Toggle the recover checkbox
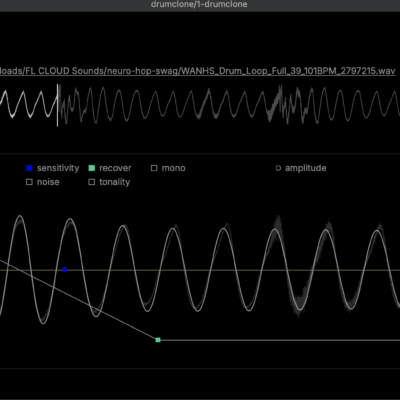Screen dimensions: 400x400 [x=92, y=168]
